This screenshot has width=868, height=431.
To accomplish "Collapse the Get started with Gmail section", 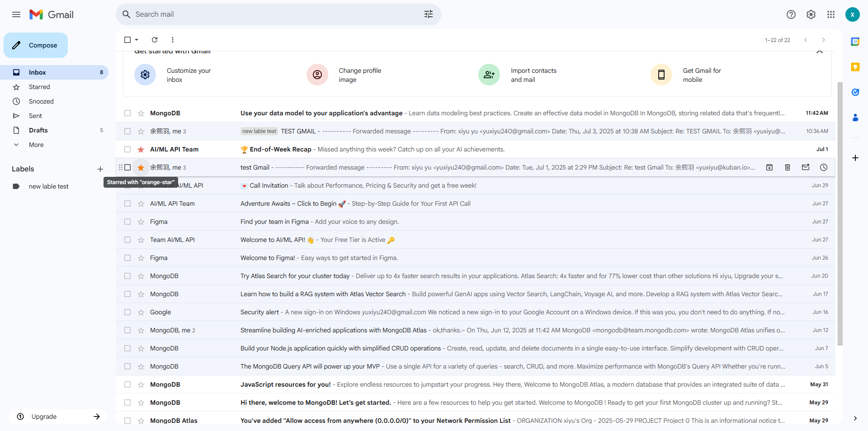I will 820,52.
